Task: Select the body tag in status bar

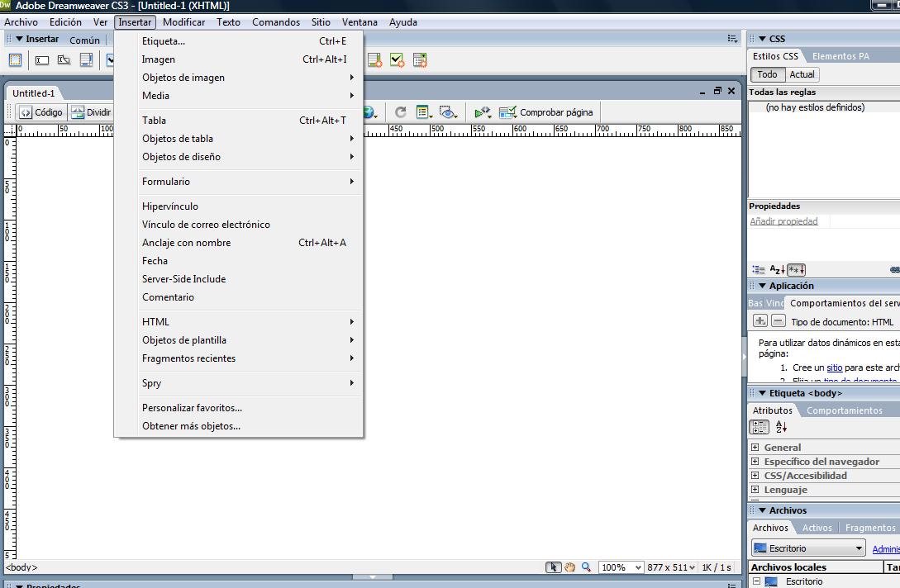Action: pos(21,567)
